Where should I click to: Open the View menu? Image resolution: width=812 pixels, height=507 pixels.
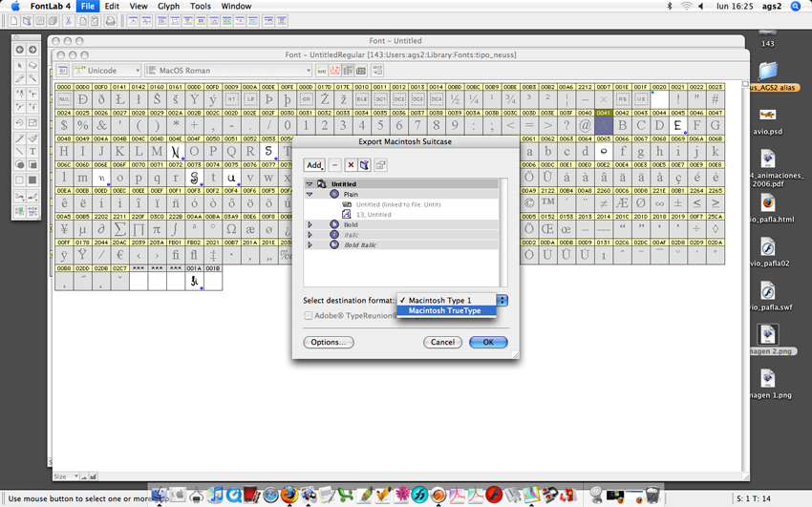139,7
